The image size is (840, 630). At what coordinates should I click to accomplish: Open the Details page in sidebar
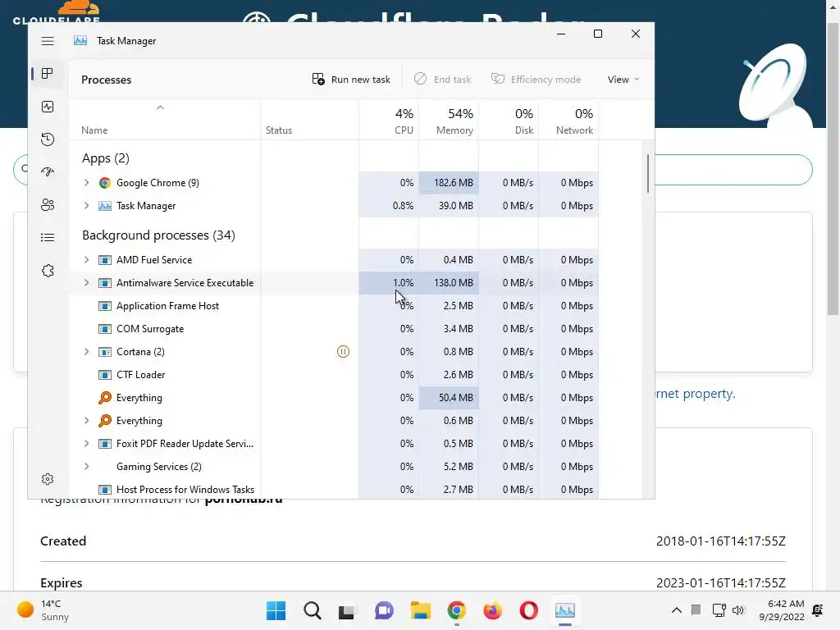(48, 237)
